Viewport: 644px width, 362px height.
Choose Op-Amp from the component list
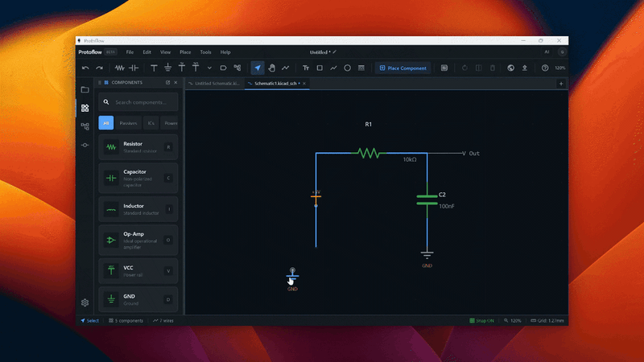pos(138,240)
